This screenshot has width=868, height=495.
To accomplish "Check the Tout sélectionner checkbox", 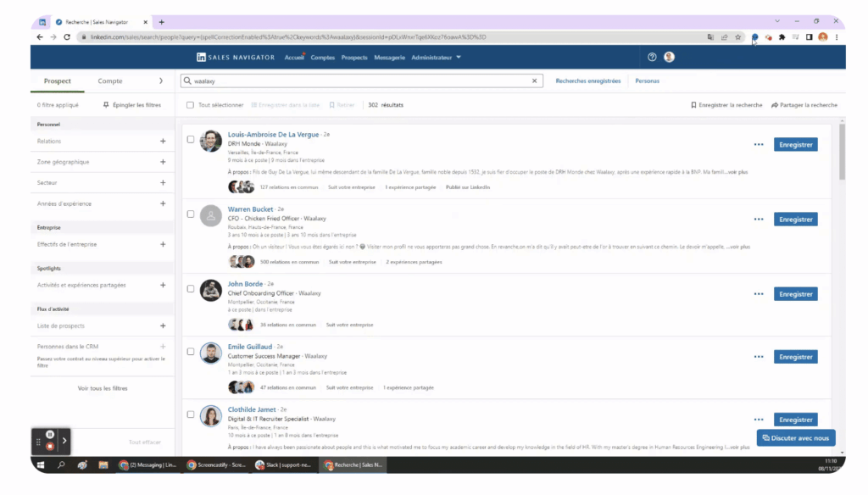I will (x=191, y=105).
